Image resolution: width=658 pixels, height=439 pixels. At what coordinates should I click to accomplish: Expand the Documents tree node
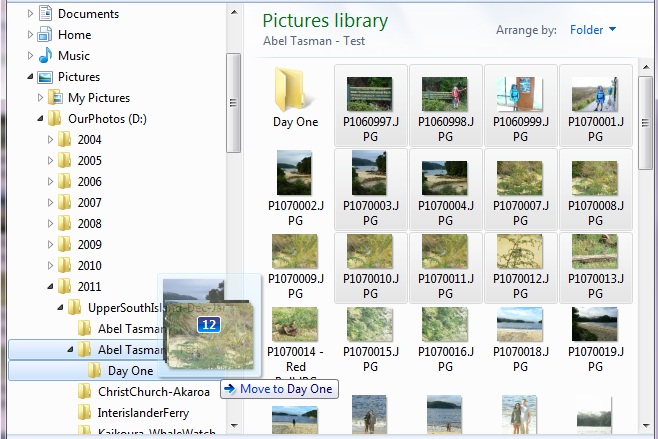click(30, 13)
